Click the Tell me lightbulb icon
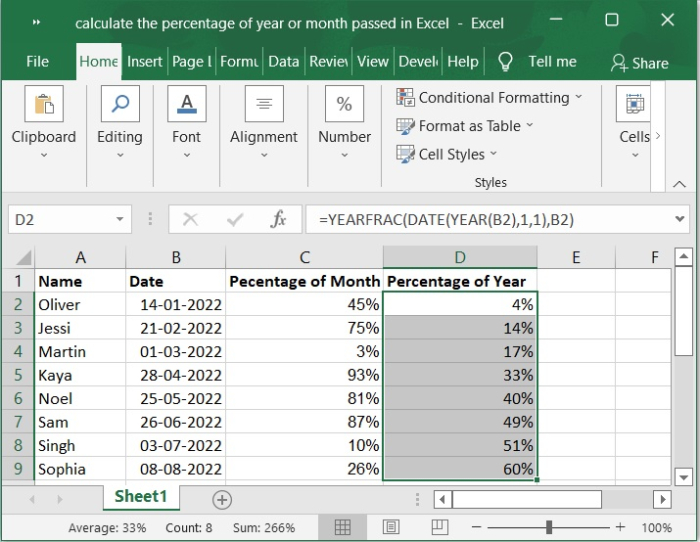Viewport: 700px width, 542px height. pyautogui.click(x=505, y=61)
